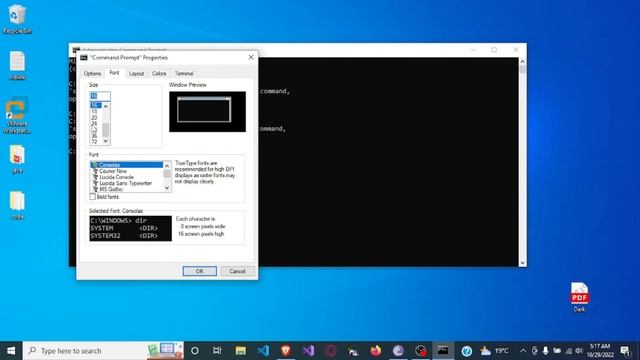Click font list scroll up arrow
This screenshot has height=360, width=640.
tap(167, 165)
